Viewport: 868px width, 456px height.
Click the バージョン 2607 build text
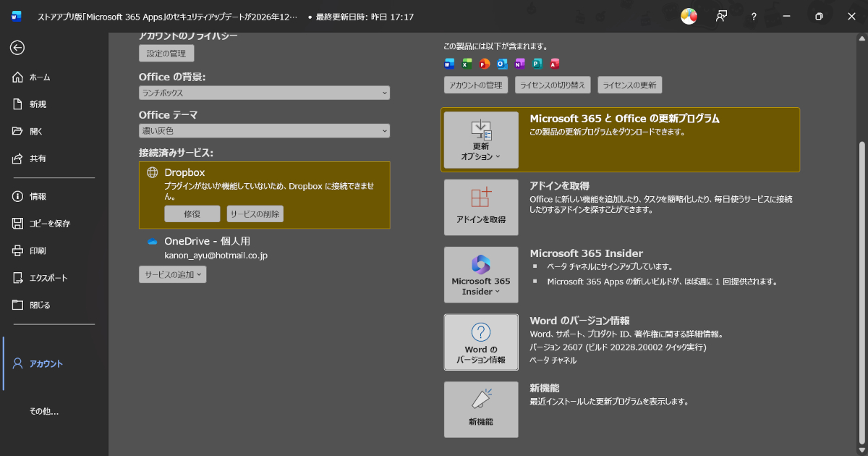618,347
